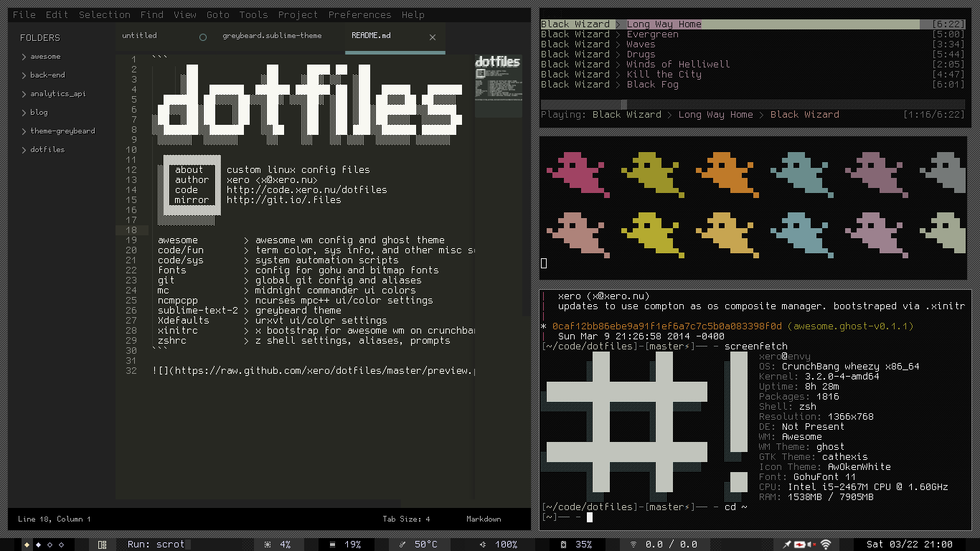Click the memory icon beside 19%
The image size is (980, 551).
coord(332,545)
